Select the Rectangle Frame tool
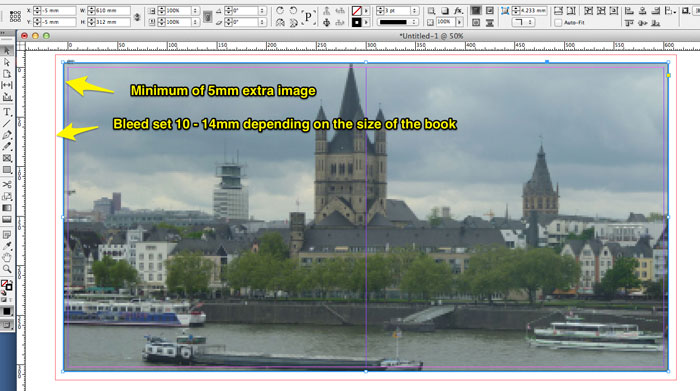 click(x=7, y=158)
